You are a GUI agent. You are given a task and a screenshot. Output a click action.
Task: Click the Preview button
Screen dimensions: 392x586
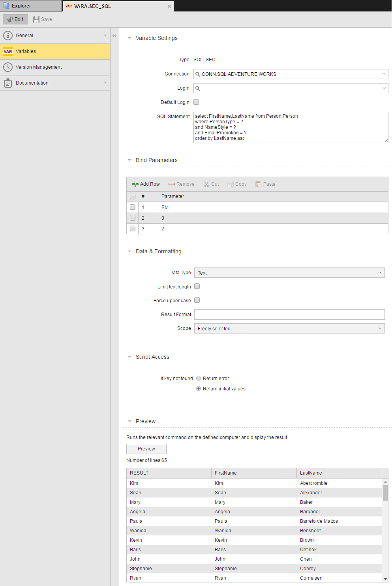click(146, 449)
